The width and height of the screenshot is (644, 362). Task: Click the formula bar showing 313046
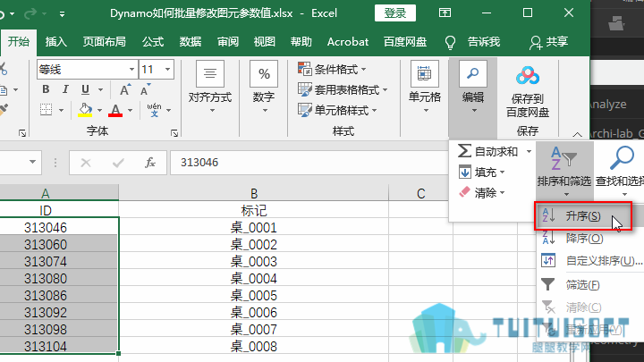pyautogui.click(x=309, y=163)
